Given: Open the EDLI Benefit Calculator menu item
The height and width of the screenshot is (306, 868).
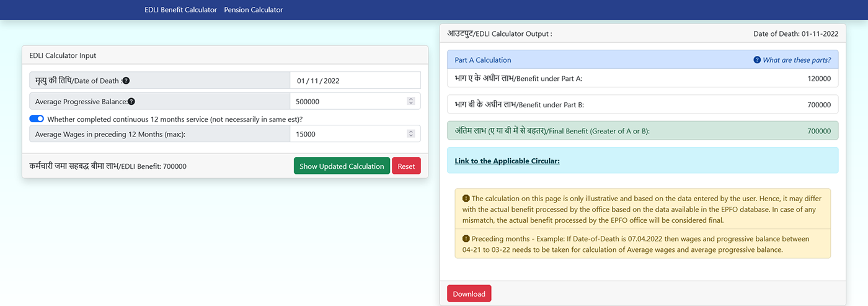Looking at the screenshot, I should coord(180,10).
